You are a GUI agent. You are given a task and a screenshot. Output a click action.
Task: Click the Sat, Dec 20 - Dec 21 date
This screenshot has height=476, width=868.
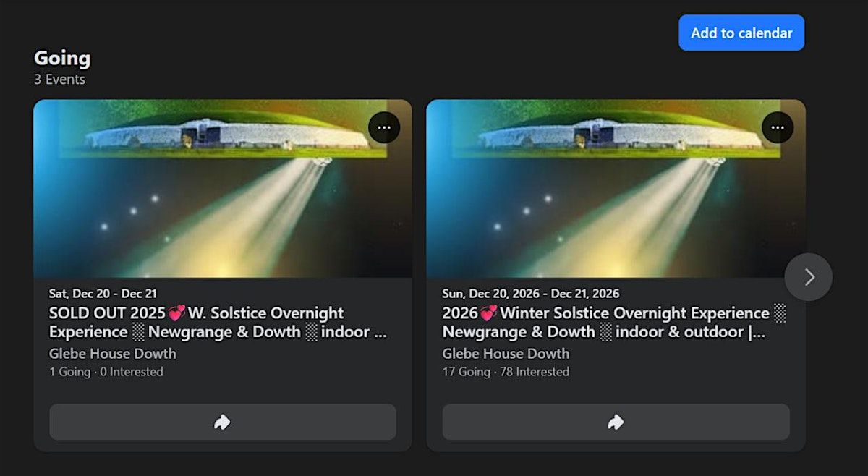[x=103, y=294]
